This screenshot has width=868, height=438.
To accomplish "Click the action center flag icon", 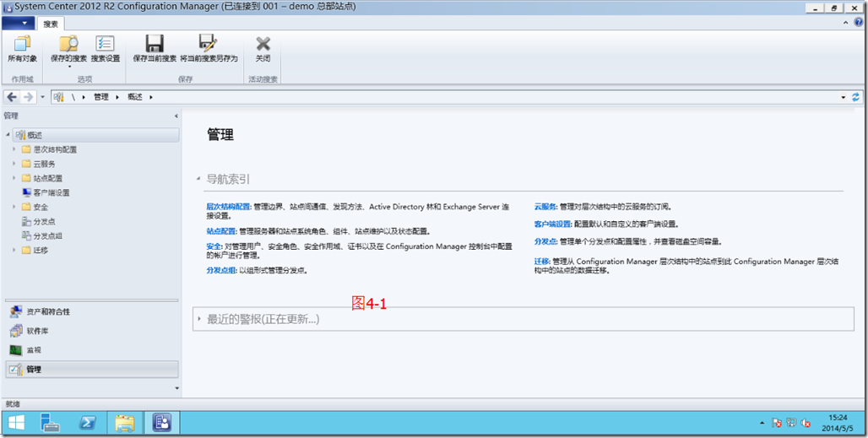I will point(777,423).
